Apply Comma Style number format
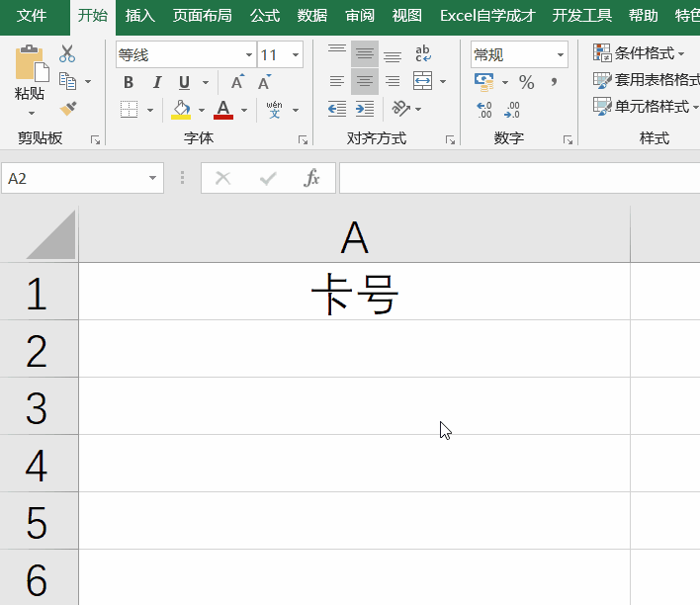700x605 pixels. 554,82
